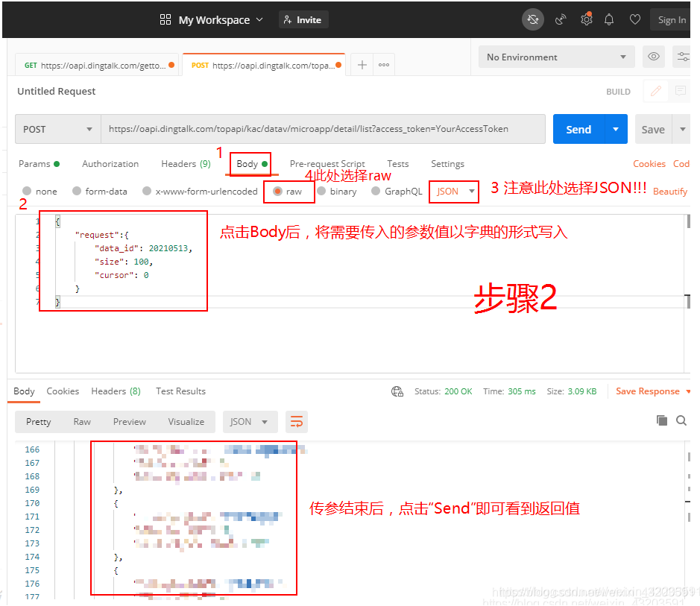Open the tab options ellipsis
Screen dimensions: 700x606
[x=383, y=65]
